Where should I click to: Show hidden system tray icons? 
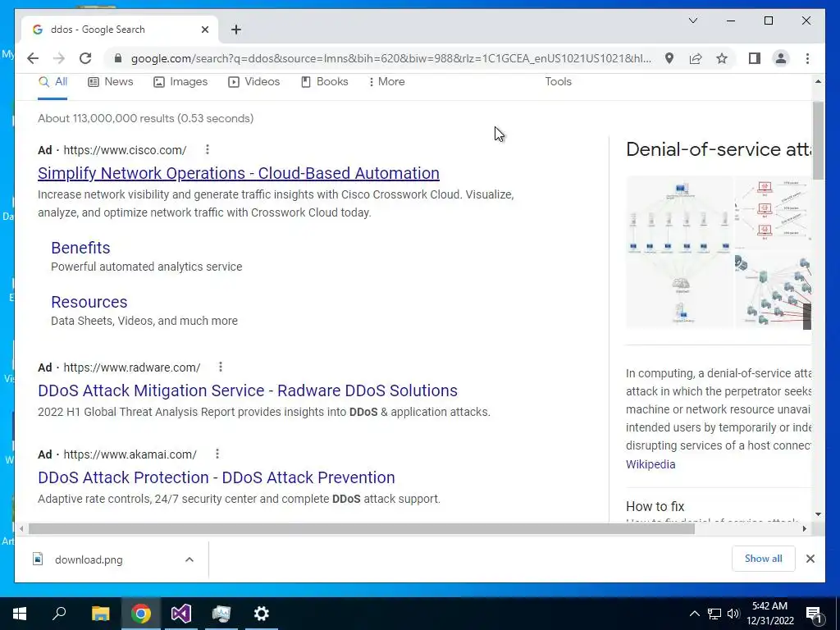pyautogui.click(x=694, y=614)
